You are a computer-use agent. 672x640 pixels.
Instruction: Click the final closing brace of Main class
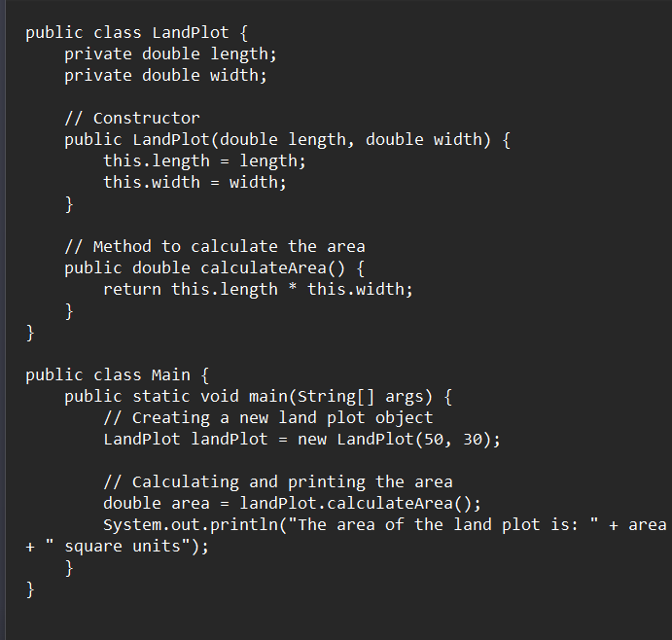tap(30, 589)
